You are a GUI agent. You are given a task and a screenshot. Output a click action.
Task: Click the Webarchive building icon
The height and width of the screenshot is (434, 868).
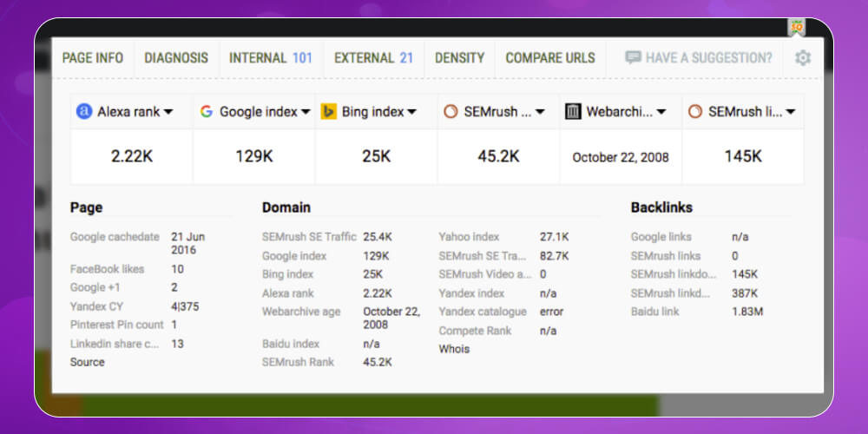(573, 112)
